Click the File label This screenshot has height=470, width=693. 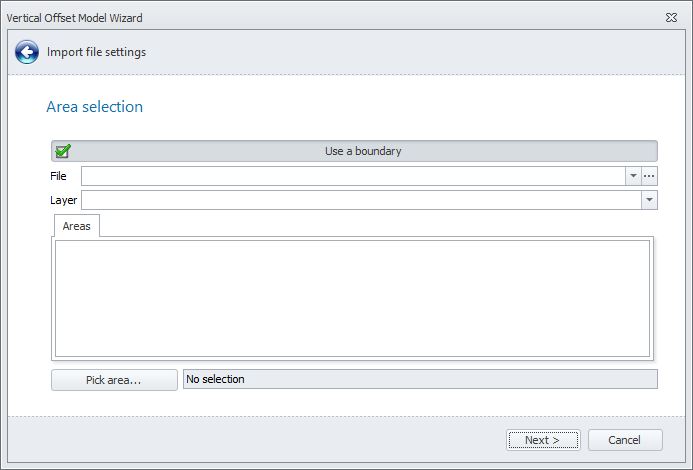(x=58, y=176)
